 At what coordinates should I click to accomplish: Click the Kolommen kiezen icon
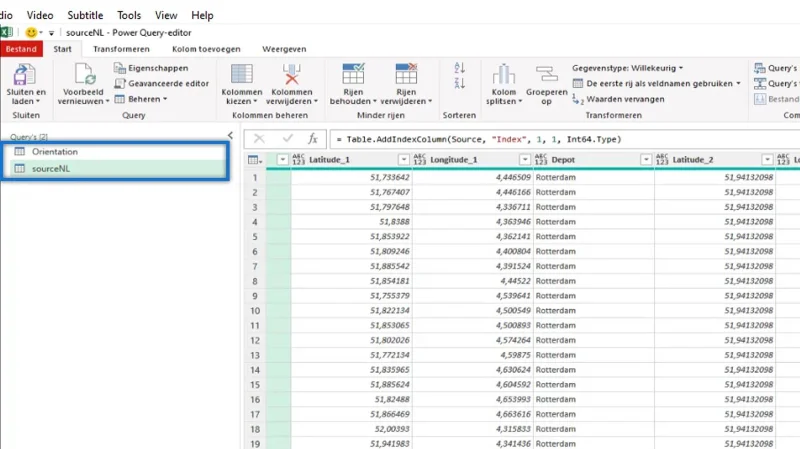point(241,74)
